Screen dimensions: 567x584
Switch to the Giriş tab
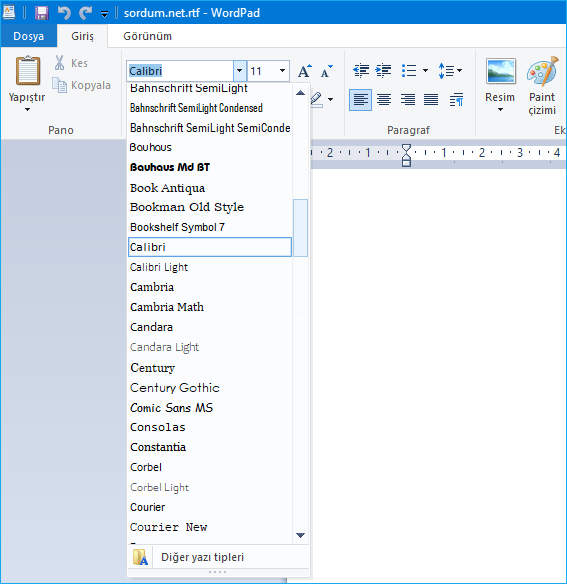82,36
